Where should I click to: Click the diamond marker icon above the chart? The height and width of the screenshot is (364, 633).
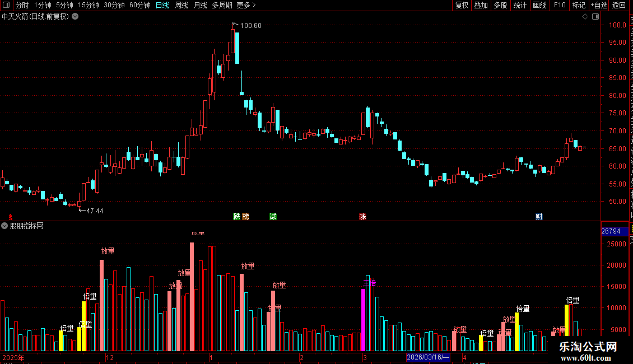[585, 17]
